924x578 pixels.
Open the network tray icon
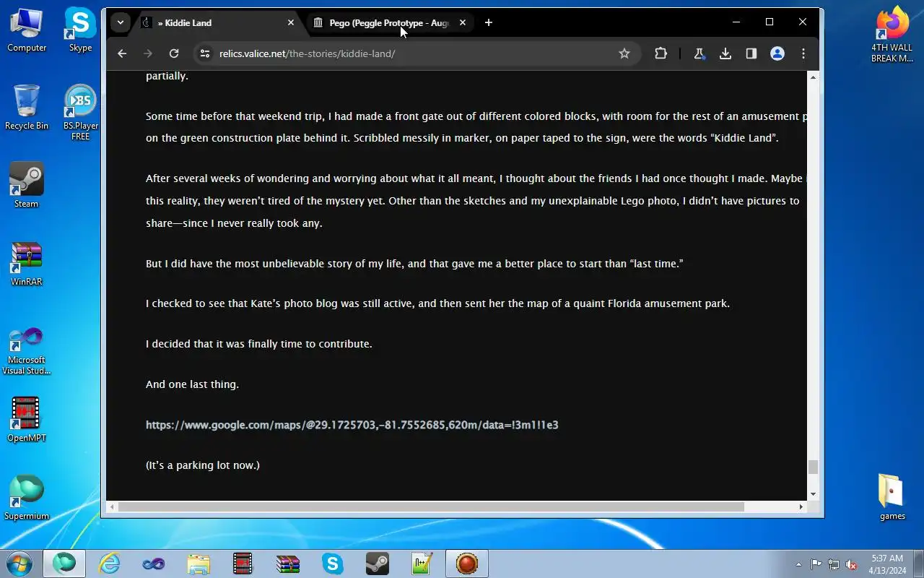pyautogui.click(x=834, y=564)
